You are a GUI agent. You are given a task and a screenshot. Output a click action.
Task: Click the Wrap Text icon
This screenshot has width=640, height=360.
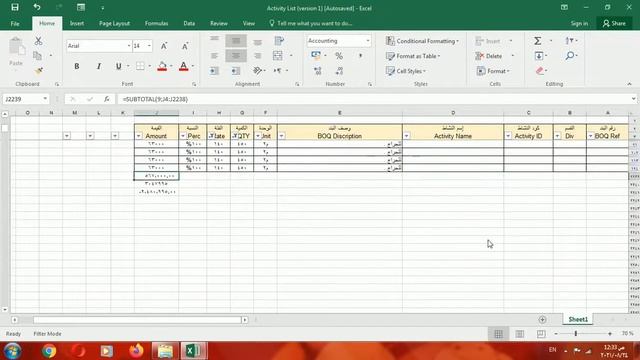(x=279, y=41)
